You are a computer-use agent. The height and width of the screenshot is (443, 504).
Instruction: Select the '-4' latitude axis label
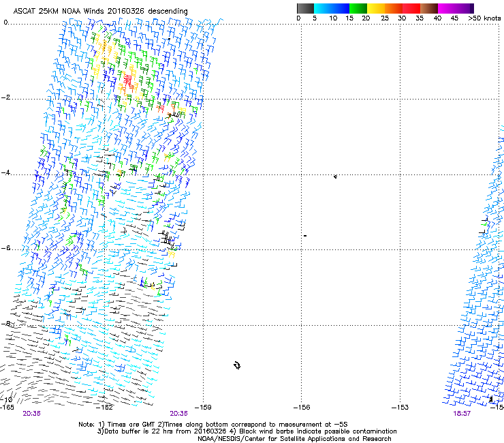[5, 172]
